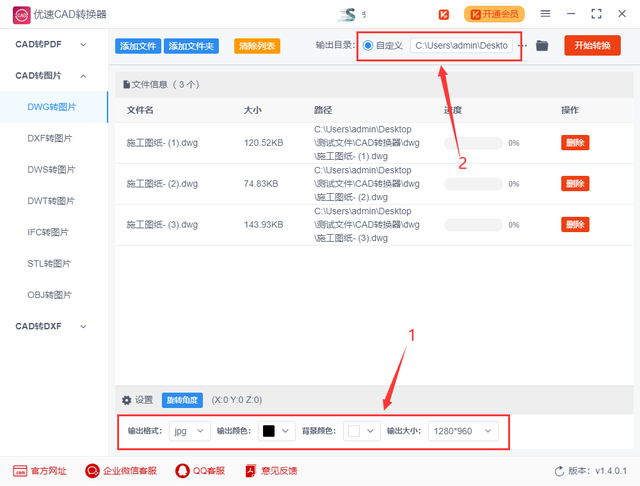Click progress bar of 施工图纸- (1).dwg
Screen dimensions: 640x486
(x=473, y=143)
